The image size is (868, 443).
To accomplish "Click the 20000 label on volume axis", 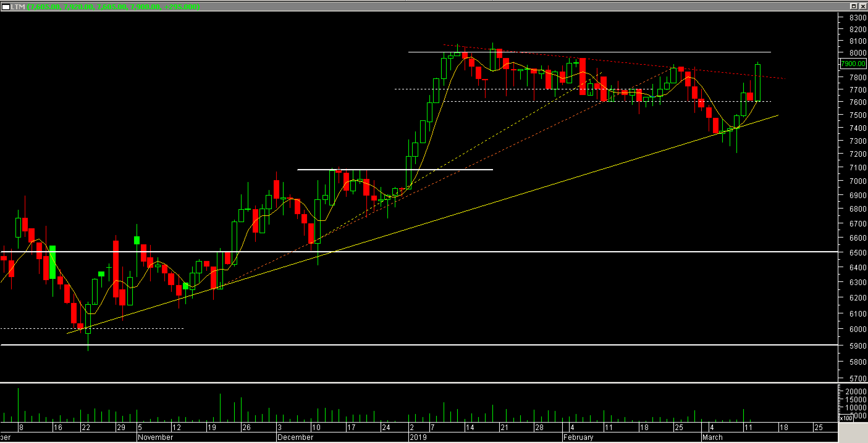I will coord(856,391).
